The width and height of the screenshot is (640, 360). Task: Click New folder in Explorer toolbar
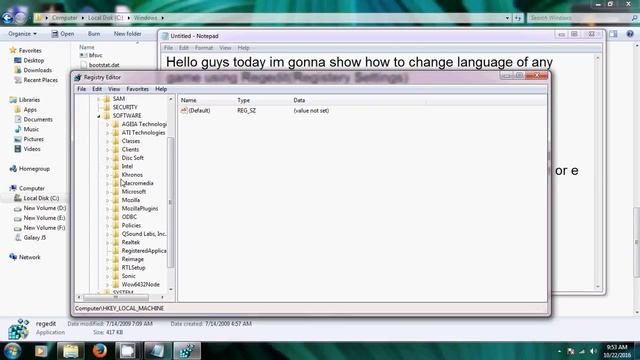[127, 34]
